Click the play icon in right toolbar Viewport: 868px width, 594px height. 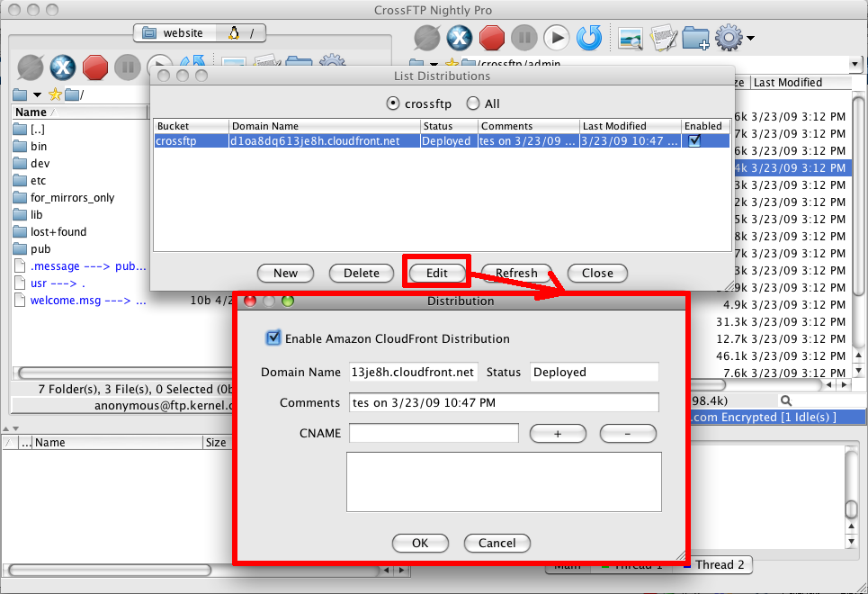557,38
